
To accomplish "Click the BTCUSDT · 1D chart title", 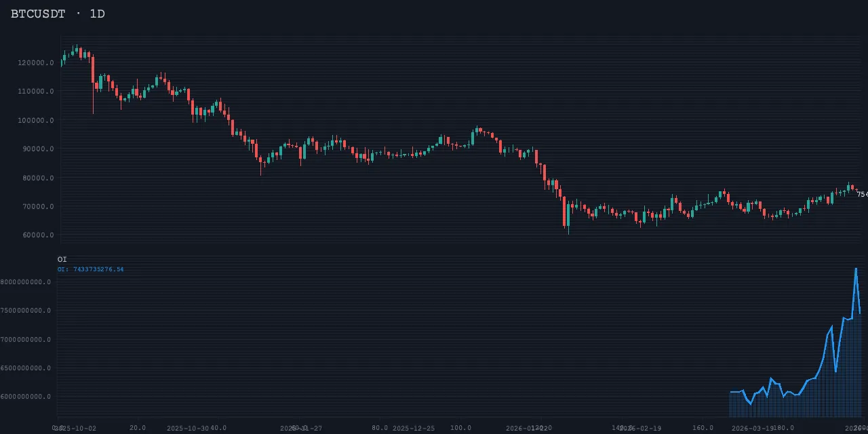I will [x=58, y=14].
